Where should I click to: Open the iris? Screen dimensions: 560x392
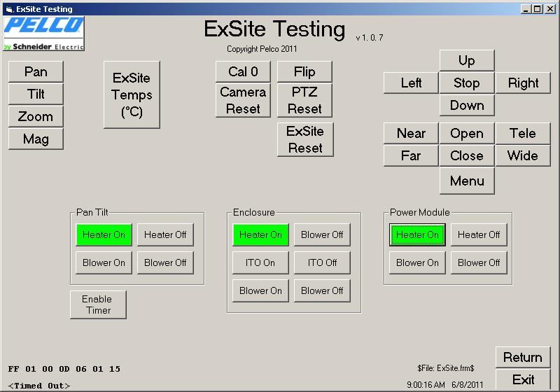(x=467, y=133)
